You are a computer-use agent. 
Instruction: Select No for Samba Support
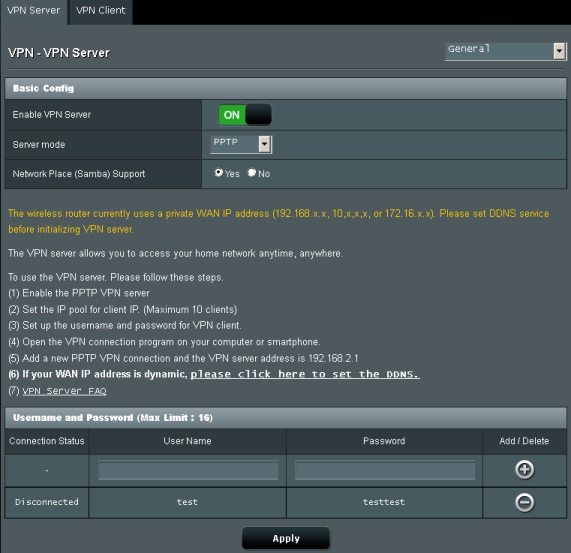click(252, 173)
